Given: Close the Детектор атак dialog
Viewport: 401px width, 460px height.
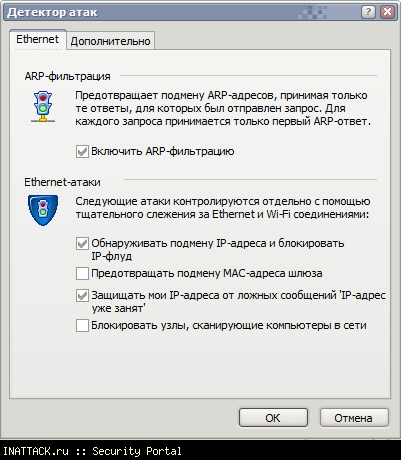Looking at the screenshot, I should point(387,12).
